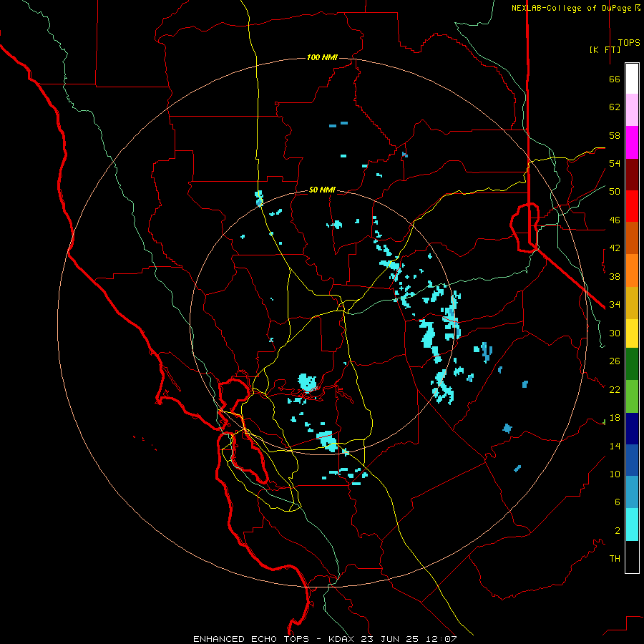Select the dark green legend swatch
The height and width of the screenshot is (644, 644).
pyautogui.click(x=632, y=364)
